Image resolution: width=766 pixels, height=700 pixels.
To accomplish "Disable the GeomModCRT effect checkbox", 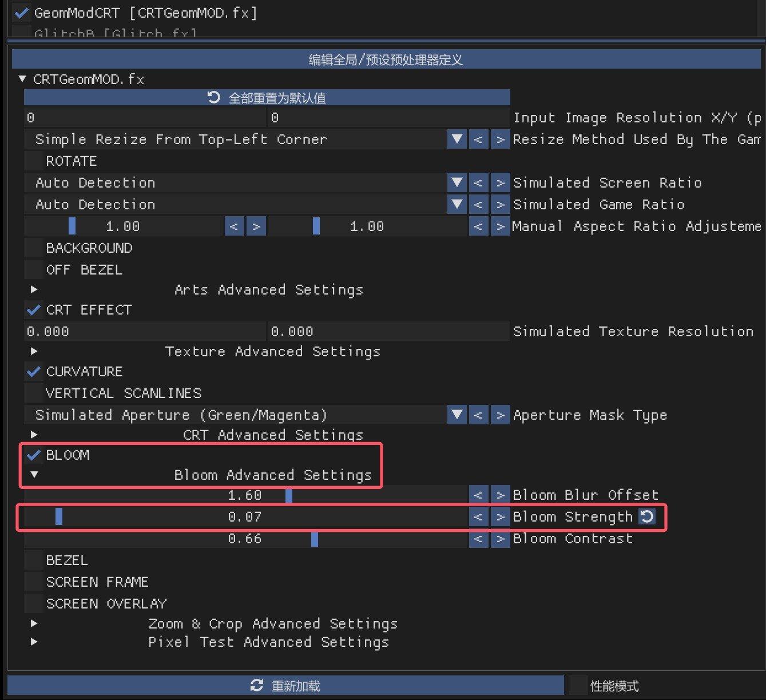I will (22, 13).
